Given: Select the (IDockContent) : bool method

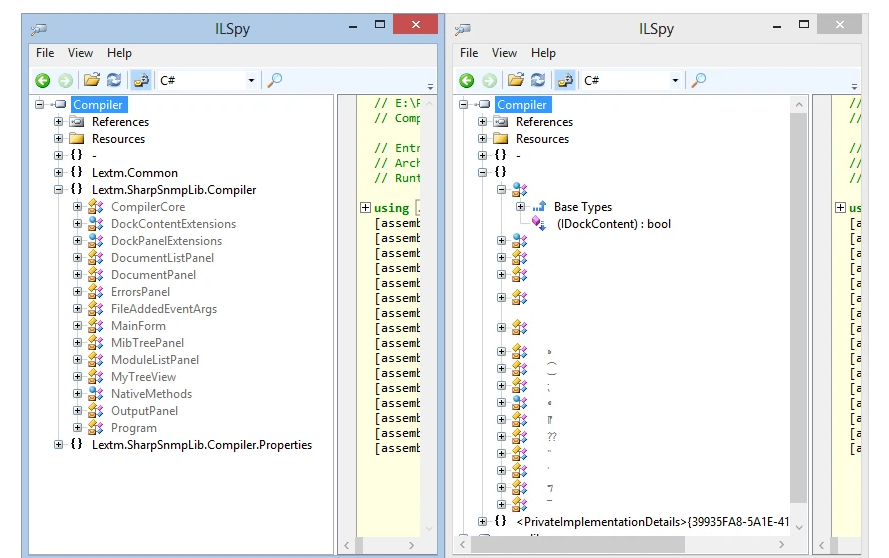Looking at the screenshot, I should 613,224.
